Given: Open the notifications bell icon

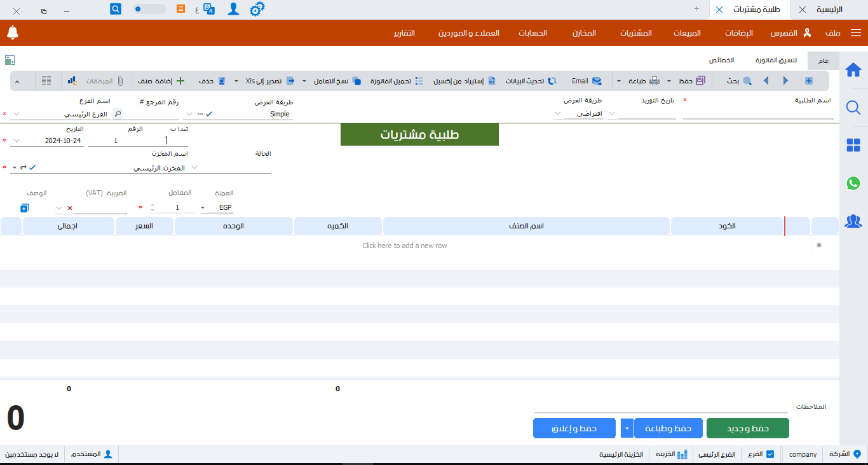Looking at the screenshot, I should pos(13,32).
